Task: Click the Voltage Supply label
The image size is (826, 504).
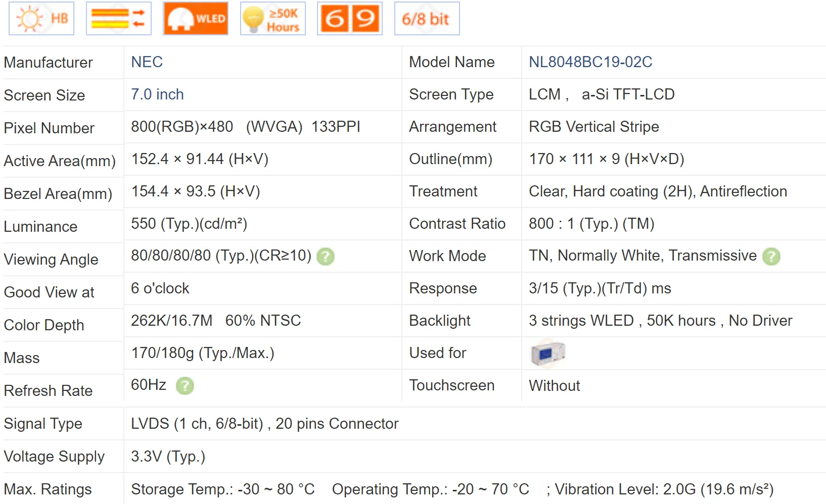Action: coord(54,457)
